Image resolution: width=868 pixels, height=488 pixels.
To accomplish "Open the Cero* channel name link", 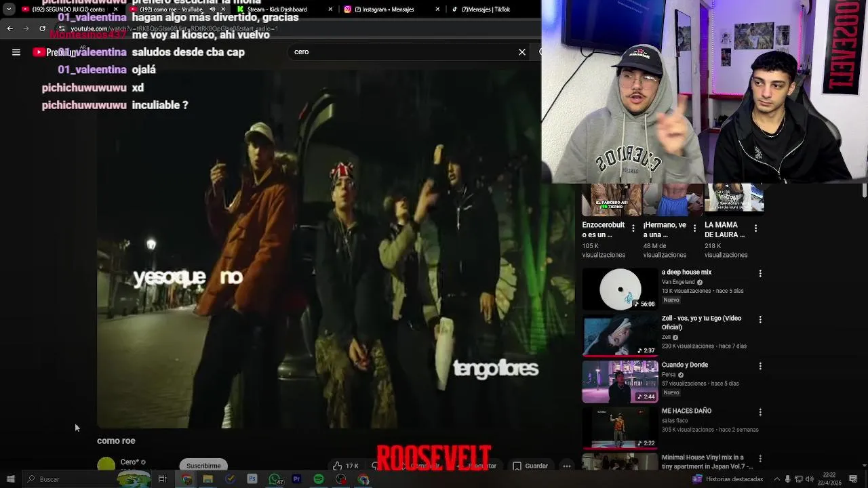I will [x=129, y=462].
